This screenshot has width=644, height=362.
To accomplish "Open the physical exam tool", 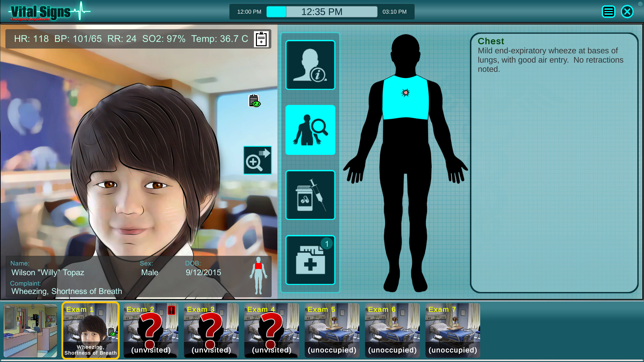I will 310,130.
